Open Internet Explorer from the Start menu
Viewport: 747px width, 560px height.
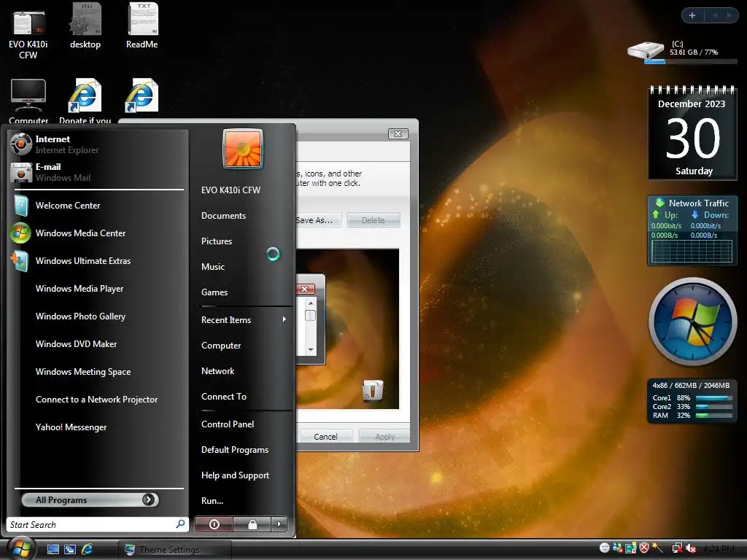click(98, 144)
